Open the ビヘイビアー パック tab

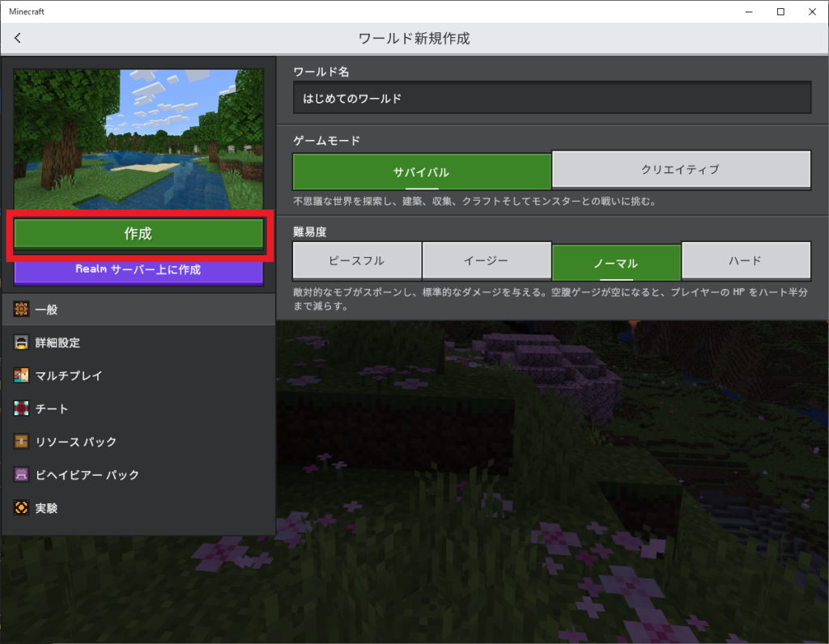(x=138, y=474)
